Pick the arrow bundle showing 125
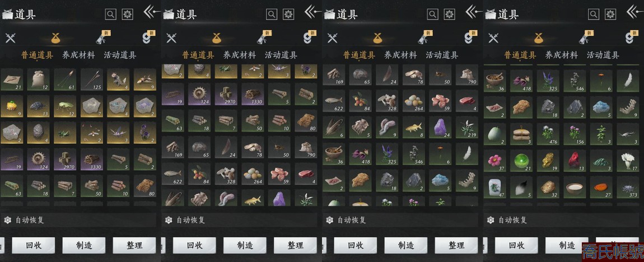The image size is (644, 262). 92,79
